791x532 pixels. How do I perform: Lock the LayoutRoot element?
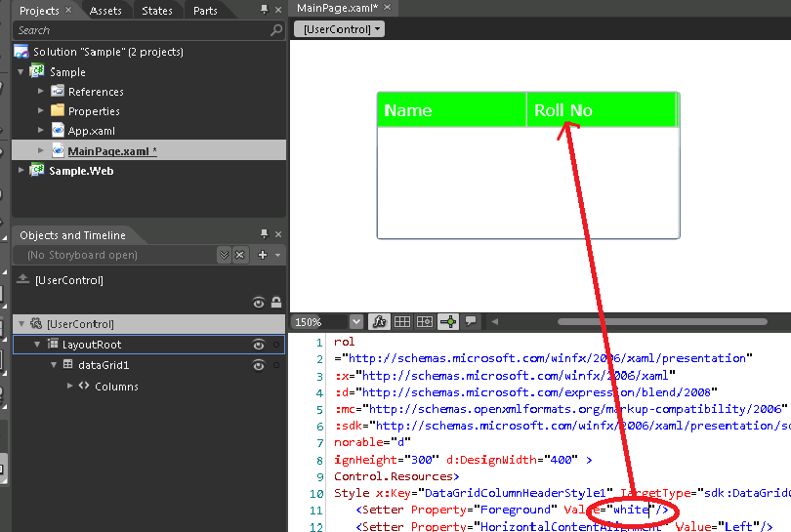pyautogui.click(x=276, y=345)
